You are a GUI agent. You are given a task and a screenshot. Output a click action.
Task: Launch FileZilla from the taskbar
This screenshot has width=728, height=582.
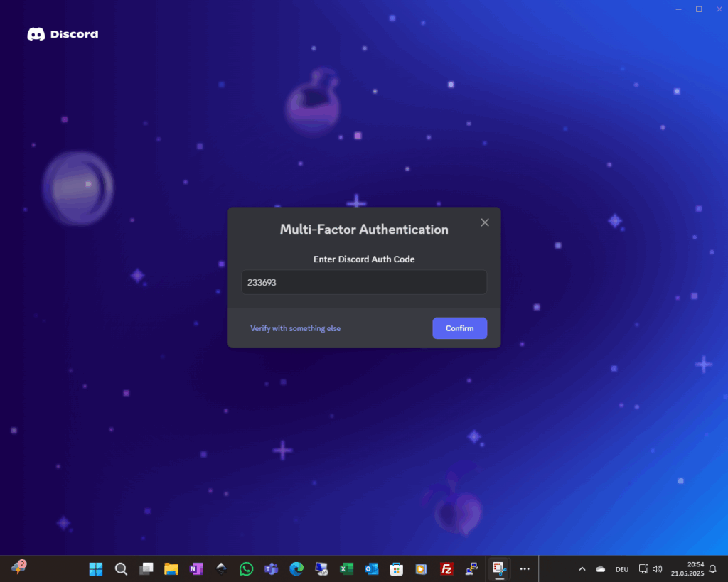click(x=446, y=568)
